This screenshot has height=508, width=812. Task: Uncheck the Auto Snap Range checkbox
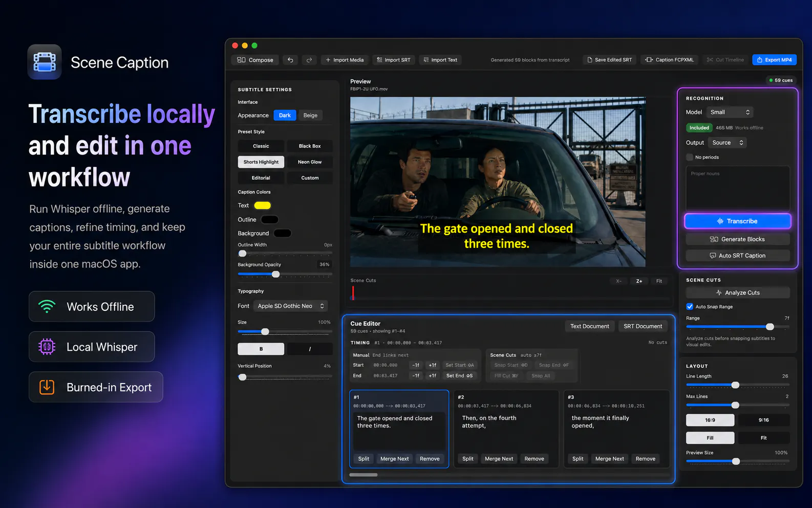(x=690, y=307)
